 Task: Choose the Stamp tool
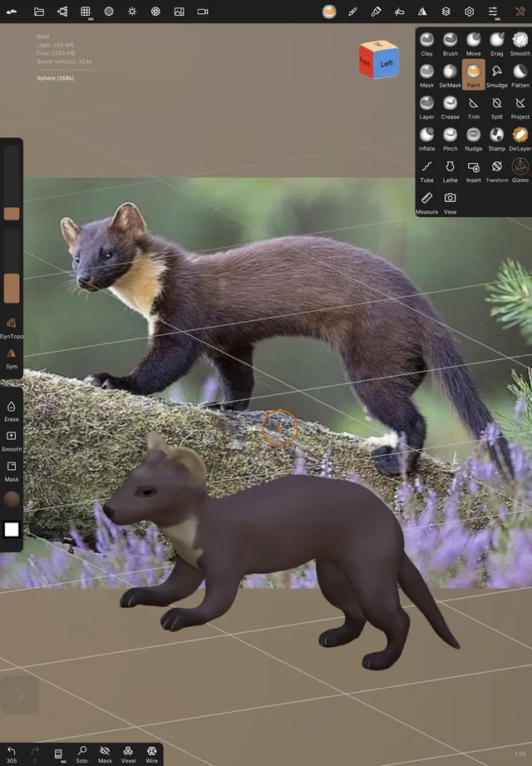497,139
